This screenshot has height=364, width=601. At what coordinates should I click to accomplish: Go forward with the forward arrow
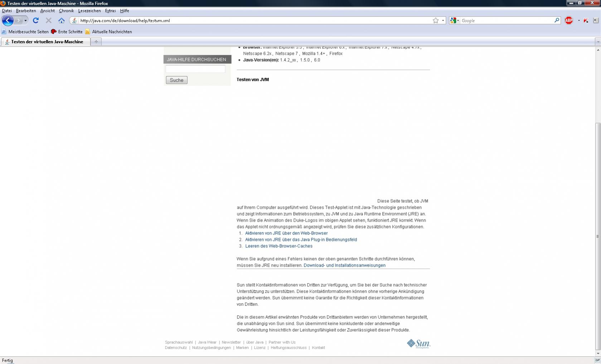click(x=19, y=20)
